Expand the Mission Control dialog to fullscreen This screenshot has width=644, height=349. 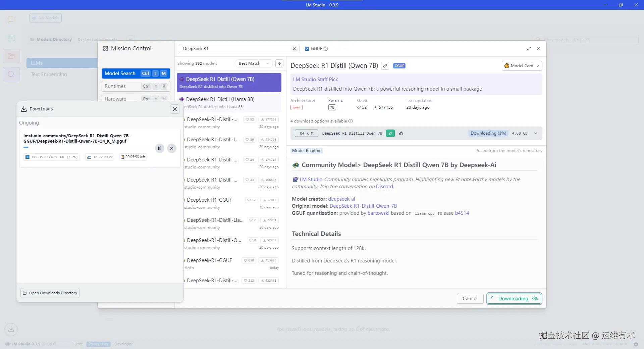[529, 49]
